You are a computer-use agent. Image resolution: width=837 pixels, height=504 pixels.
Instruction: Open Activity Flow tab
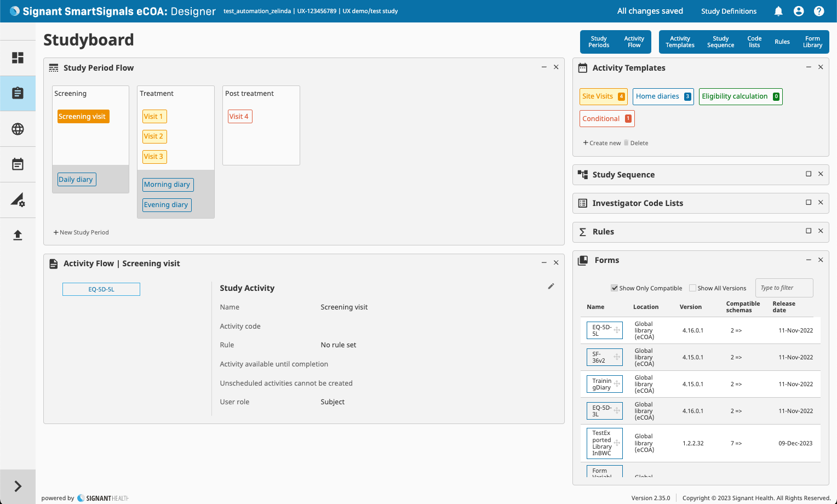tap(634, 42)
